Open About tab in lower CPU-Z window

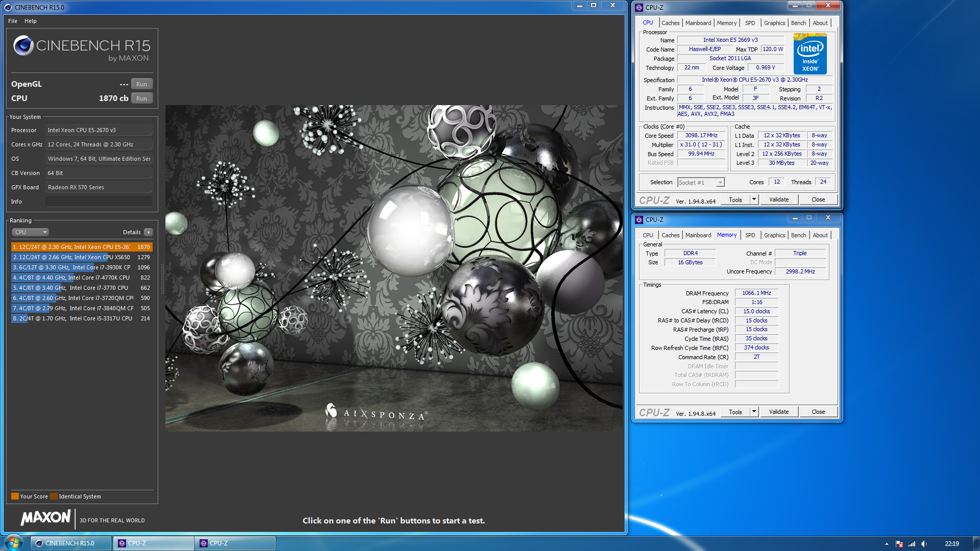(x=820, y=235)
